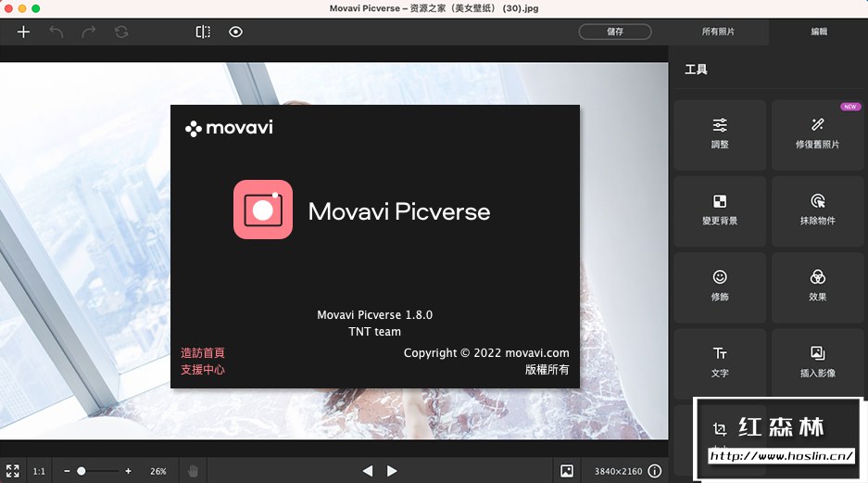
Task: Click the minus zoom out button
Action: 67,471
